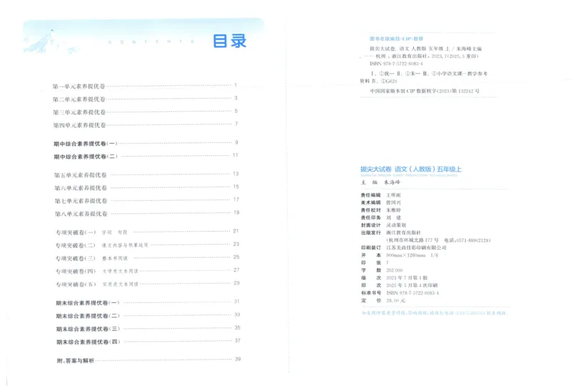Click the entry '期末综合素养提优卷(三)'

(88, 329)
